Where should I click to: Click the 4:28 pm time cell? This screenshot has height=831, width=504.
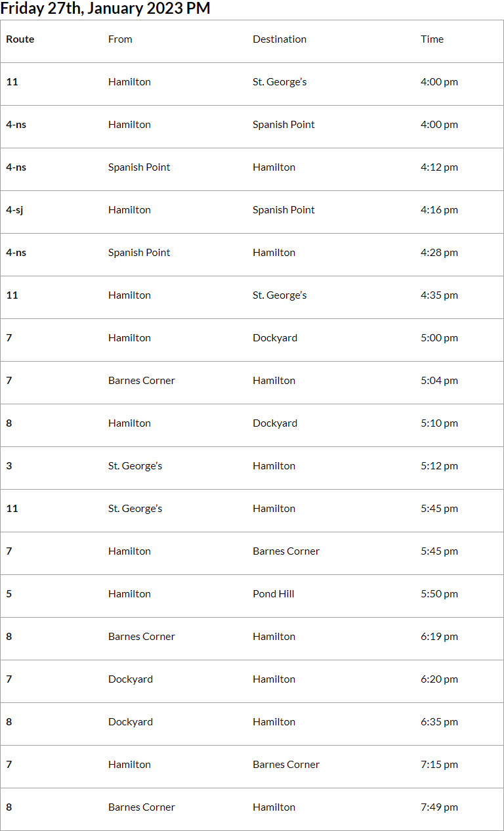439,253
